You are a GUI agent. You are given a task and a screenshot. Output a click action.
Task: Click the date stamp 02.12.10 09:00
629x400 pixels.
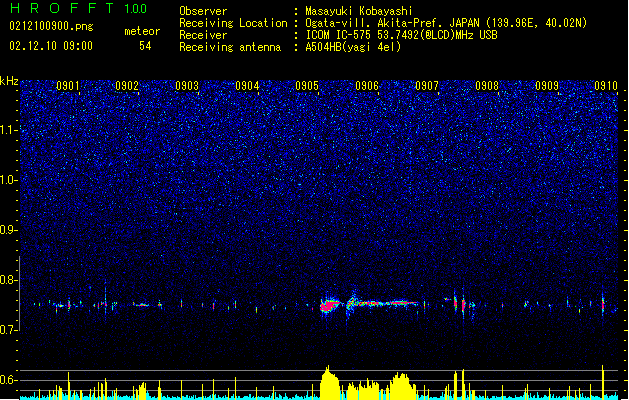pos(51,46)
